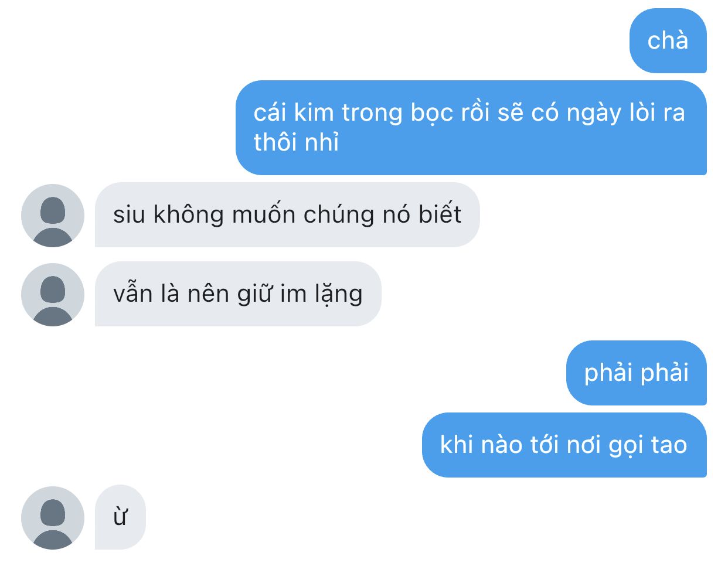Image resolution: width=728 pixels, height=566 pixels.
Task: Click the word 'biết' in the gray message
Action: 440,214
